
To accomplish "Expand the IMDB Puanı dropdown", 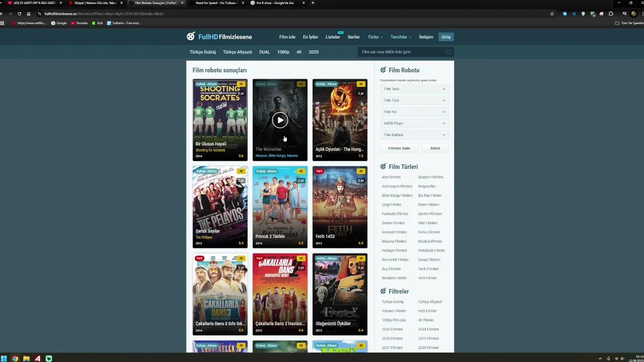I will tap(414, 123).
